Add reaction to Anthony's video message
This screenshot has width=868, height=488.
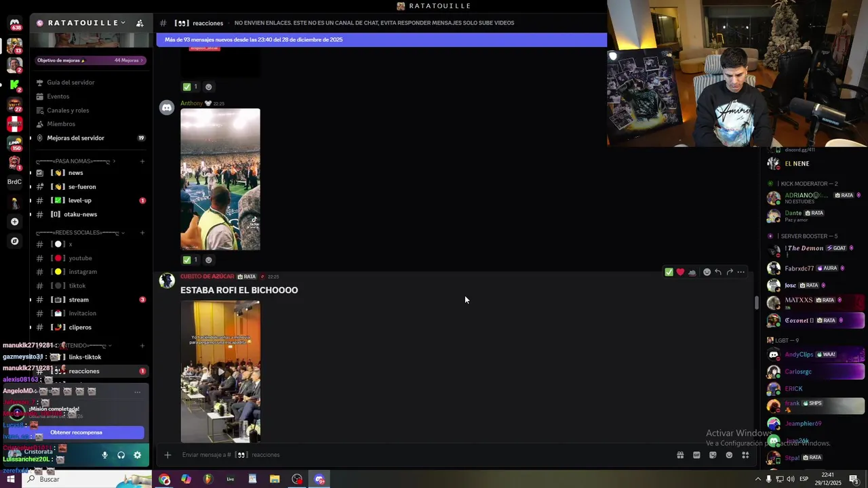pyautogui.click(x=208, y=260)
